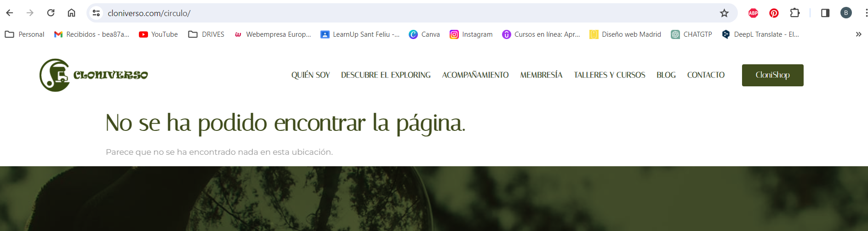Open the Pinterest save extension
This screenshot has height=231, width=868.
(774, 13)
